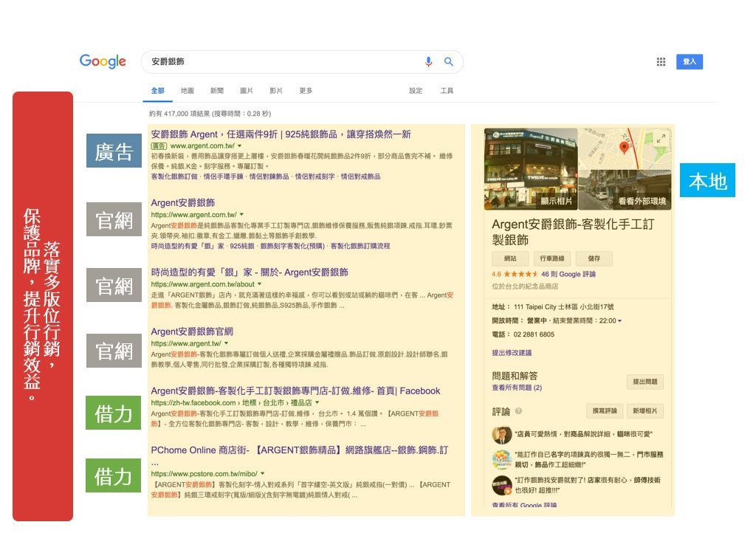Screen dimensions: 756x536
Task: Click 情侶手環手鍊 sitelink in the ad
Action: [223, 176]
